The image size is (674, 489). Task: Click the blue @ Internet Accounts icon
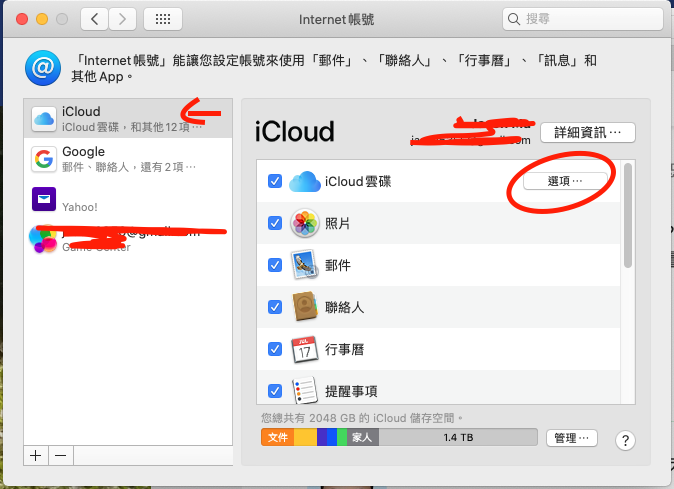pos(43,68)
